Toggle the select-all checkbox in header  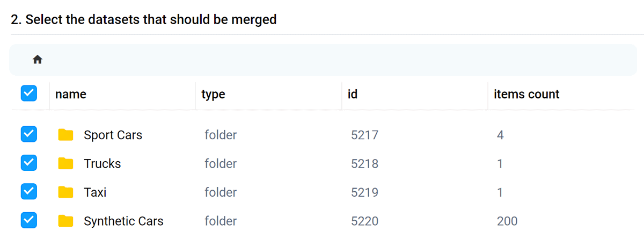(x=28, y=94)
